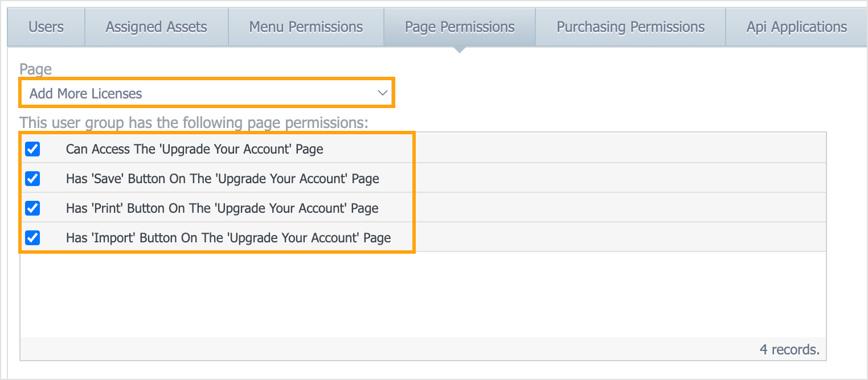This screenshot has width=868, height=380.
Task: Open the Users tab
Action: tap(46, 27)
